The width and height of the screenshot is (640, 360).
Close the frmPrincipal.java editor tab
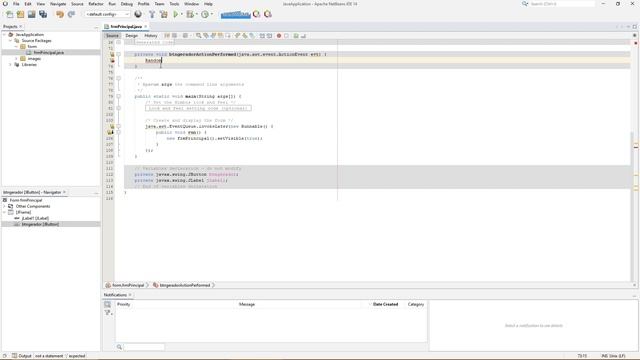pyautogui.click(x=145, y=27)
